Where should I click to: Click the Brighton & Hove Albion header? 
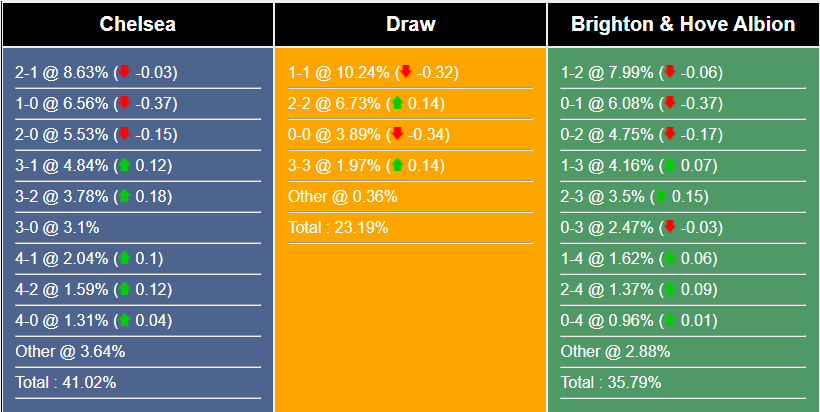[683, 24]
